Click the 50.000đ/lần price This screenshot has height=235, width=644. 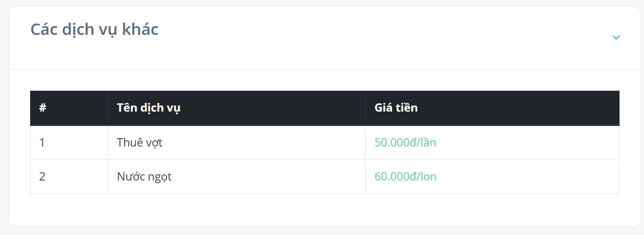pyautogui.click(x=405, y=143)
